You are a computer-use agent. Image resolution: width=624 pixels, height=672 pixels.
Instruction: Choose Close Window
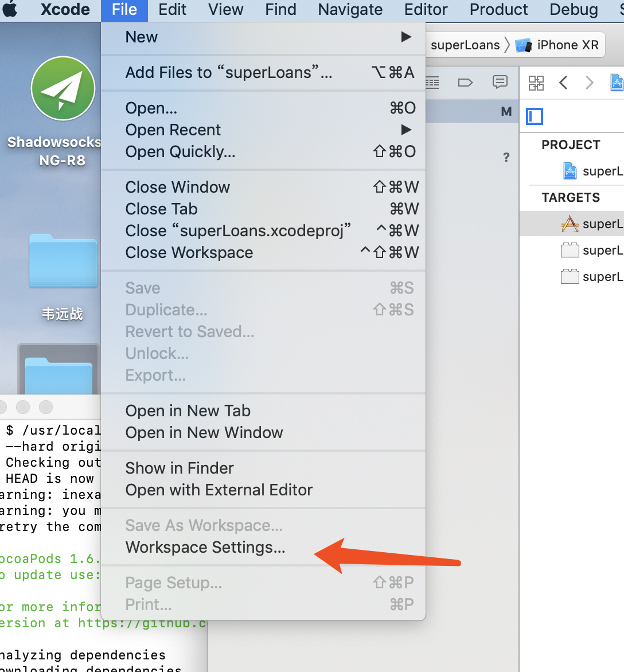pos(263,187)
